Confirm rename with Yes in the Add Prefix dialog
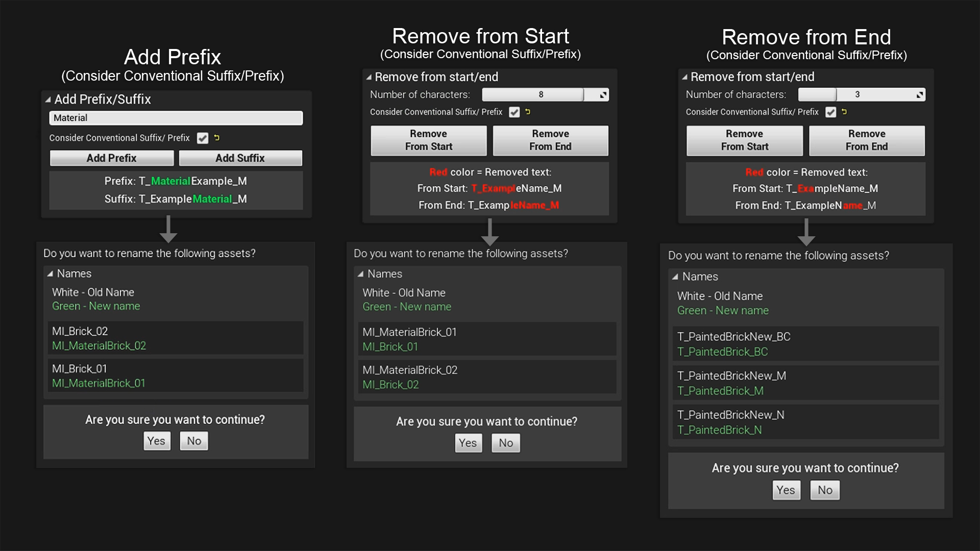 click(157, 441)
